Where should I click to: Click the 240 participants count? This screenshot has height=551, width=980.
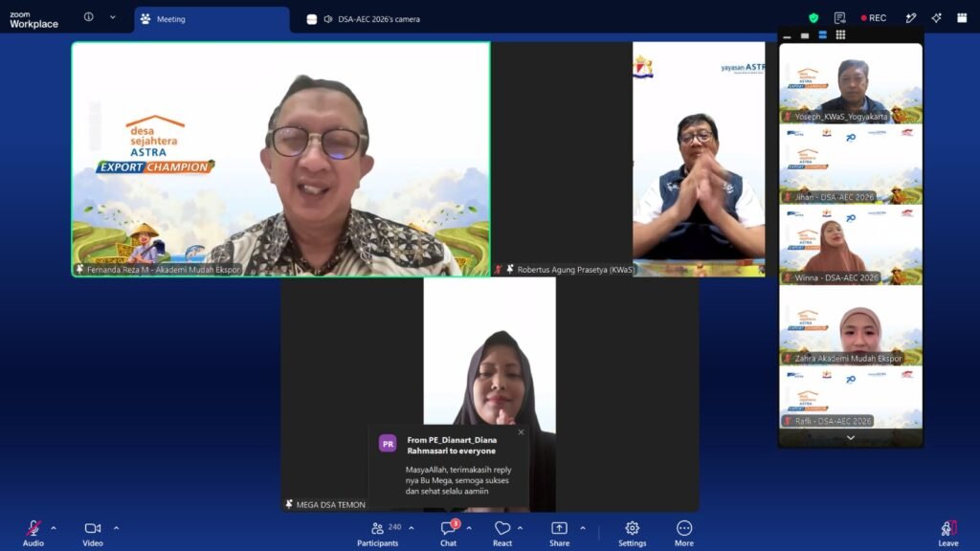tap(395, 527)
